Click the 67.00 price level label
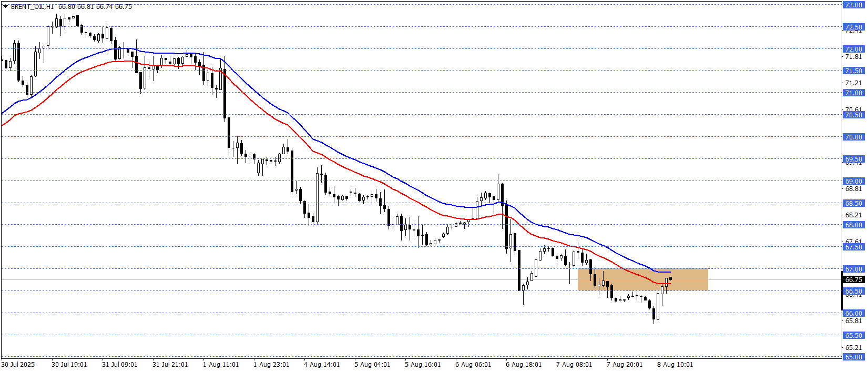Viewport: 868px width, 371px height. point(853,269)
